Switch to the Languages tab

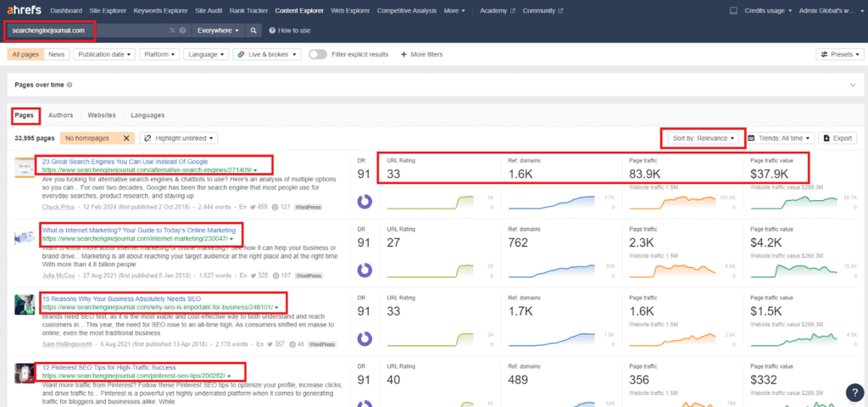(x=147, y=115)
